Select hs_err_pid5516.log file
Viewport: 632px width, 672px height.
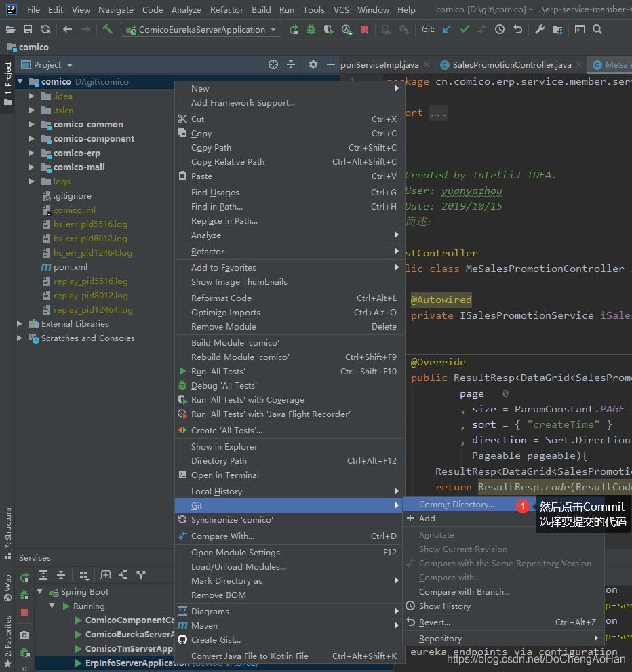90,224
